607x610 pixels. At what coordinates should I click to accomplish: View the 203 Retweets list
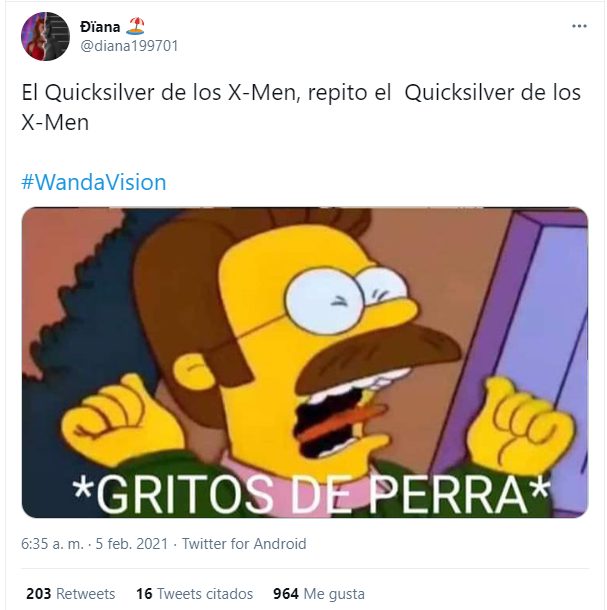[x=70, y=594]
